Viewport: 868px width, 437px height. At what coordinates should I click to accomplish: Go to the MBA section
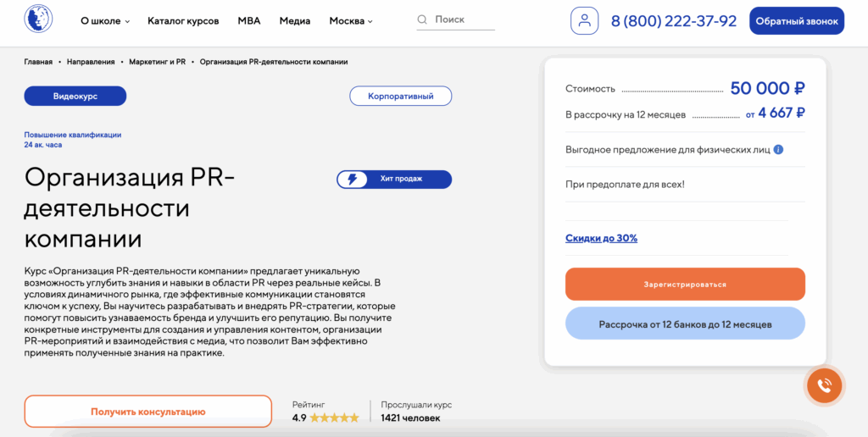pyautogui.click(x=249, y=20)
